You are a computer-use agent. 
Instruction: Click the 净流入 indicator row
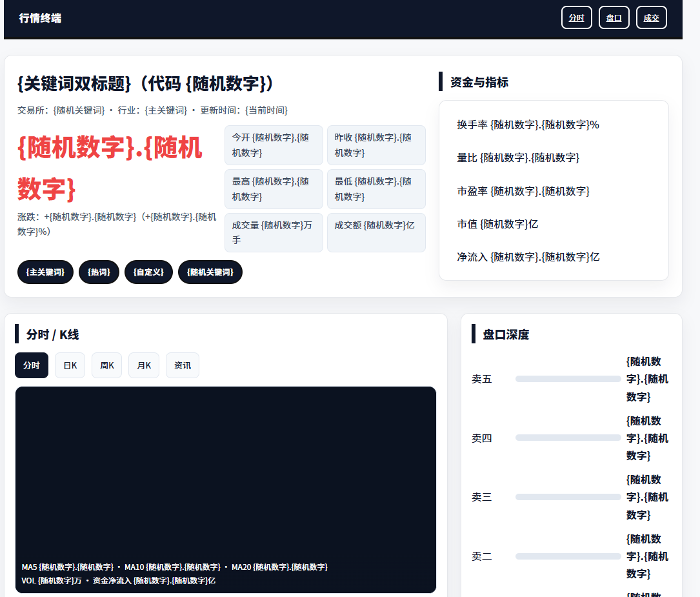coord(553,257)
